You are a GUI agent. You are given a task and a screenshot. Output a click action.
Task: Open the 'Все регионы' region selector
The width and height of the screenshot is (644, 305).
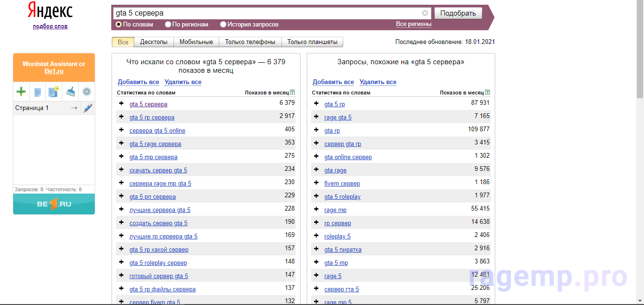click(x=413, y=24)
